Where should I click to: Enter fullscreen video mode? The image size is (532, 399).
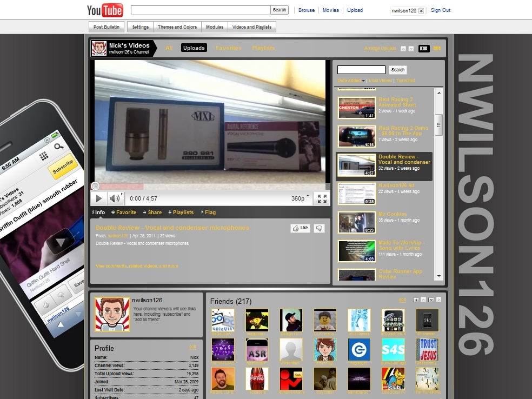click(x=322, y=198)
